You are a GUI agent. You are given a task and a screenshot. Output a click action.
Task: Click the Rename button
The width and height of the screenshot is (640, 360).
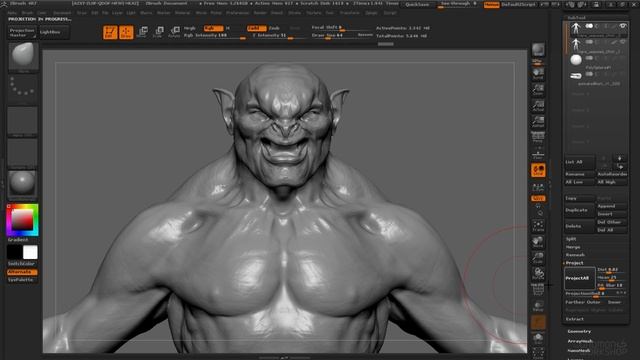point(580,174)
